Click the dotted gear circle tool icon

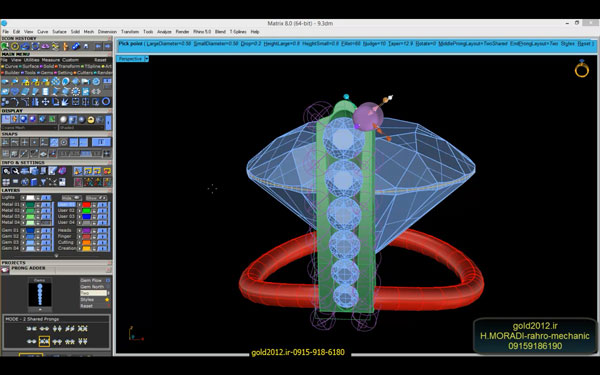point(75,91)
